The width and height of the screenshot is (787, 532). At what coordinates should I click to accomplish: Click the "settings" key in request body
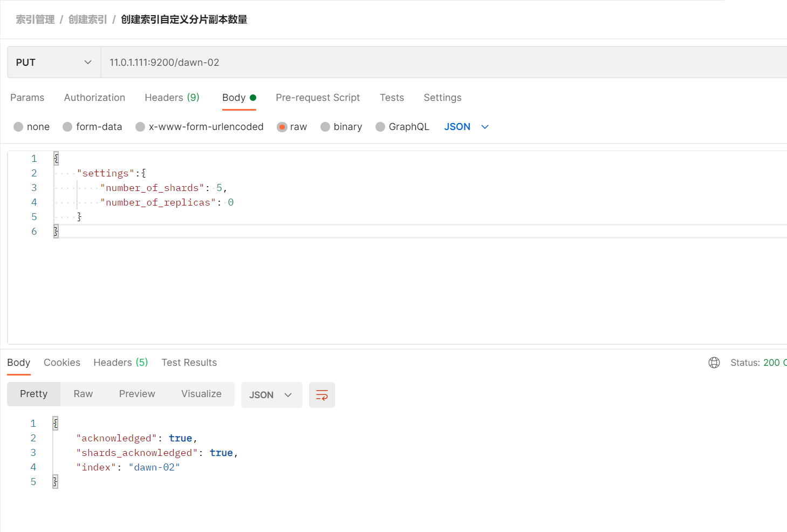106,173
